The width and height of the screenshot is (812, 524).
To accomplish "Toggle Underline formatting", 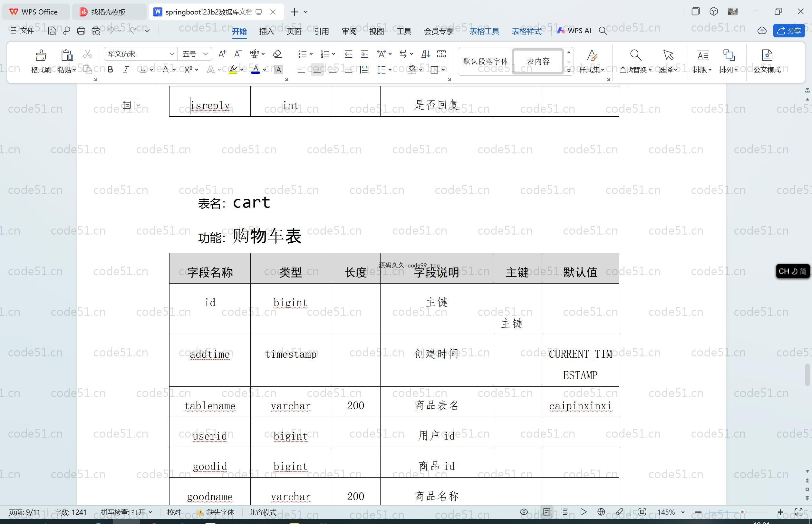I will click(x=143, y=69).
